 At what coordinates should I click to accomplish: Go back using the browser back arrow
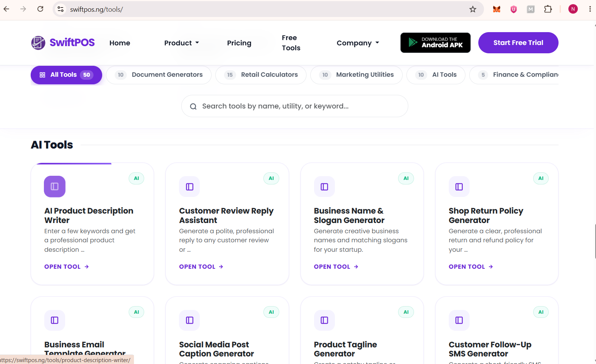[x=6, y=9]
